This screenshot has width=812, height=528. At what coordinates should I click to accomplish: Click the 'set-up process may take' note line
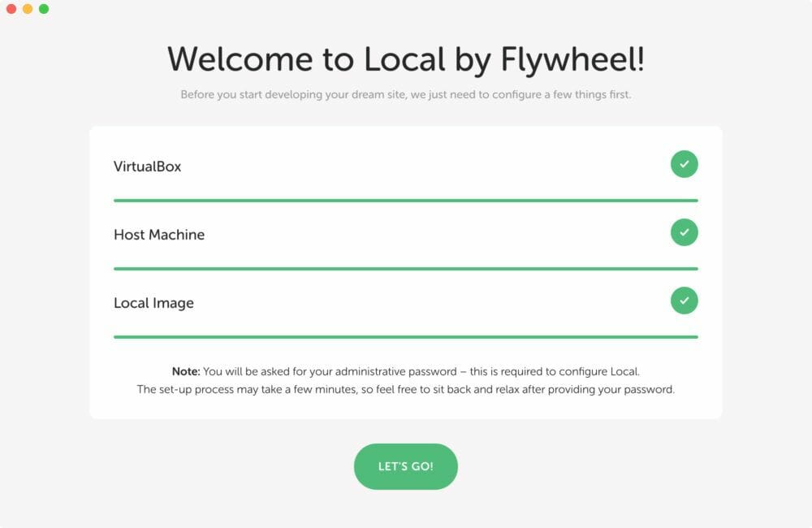[x=406, y=390]
